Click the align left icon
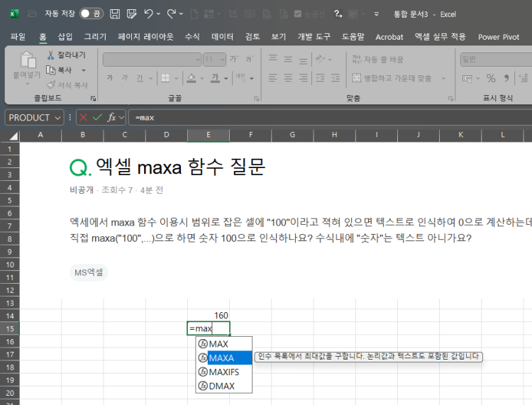Image resolution: width=532 pixels, height=405 pixels. click(x=273, y=78)
